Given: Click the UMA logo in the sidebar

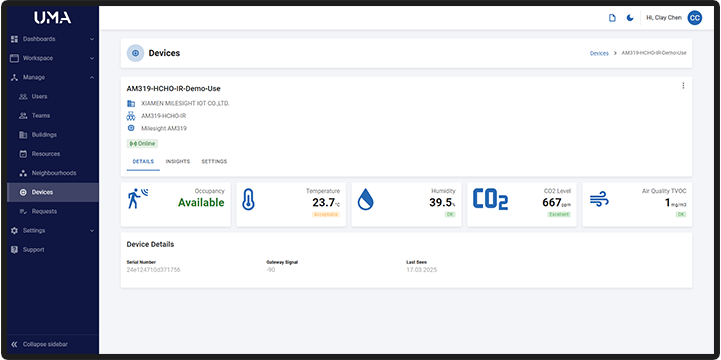Looking at the screenshot, I should [x=52, y=18].
